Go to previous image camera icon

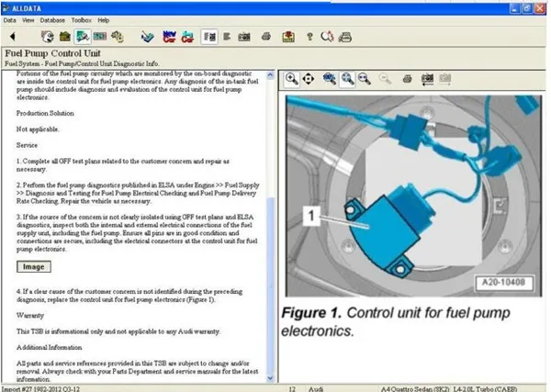coord(427,79)
